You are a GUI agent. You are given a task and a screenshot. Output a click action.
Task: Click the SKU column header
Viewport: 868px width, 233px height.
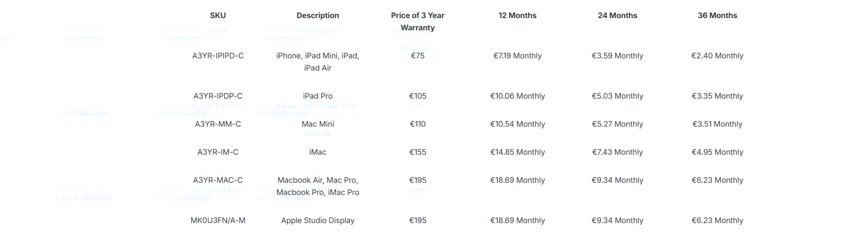click(x=217, y=15)
